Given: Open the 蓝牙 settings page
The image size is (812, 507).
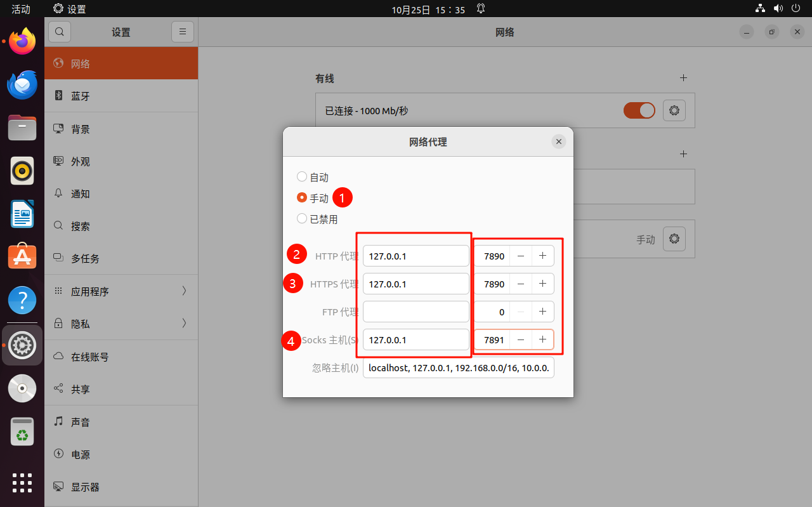Looking at the screenshot, I should click(121, 96).
